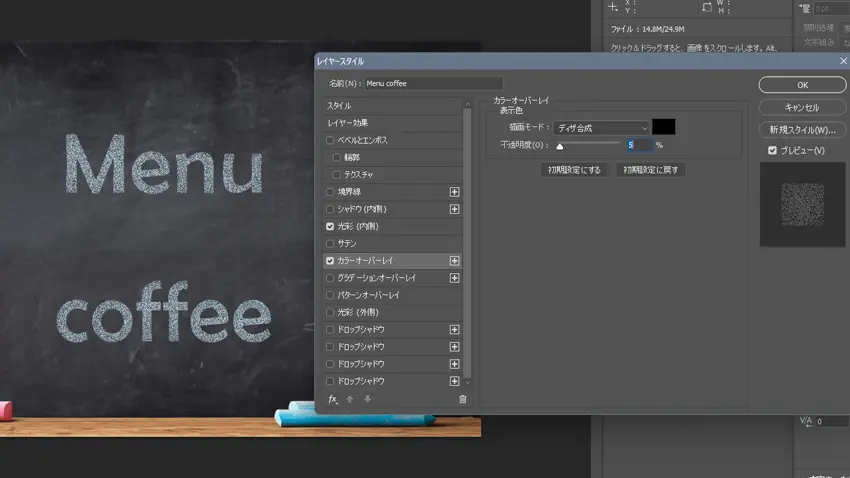This screenshot has width=850, height=478.
Task: Click the 名前 input field
Action: 433,84
